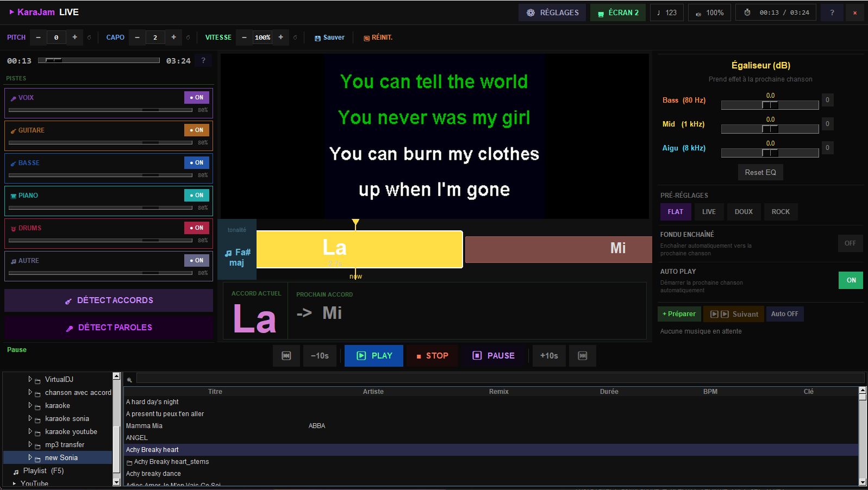Pause the song with PAUSE button
Viewport: 868px width, 490px height.
point(494,356)
